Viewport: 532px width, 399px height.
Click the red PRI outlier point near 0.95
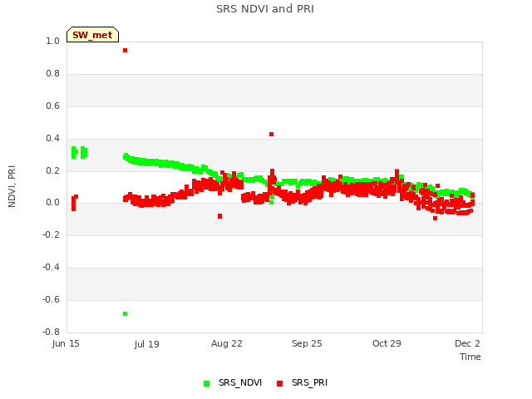[x=126, y=50]
